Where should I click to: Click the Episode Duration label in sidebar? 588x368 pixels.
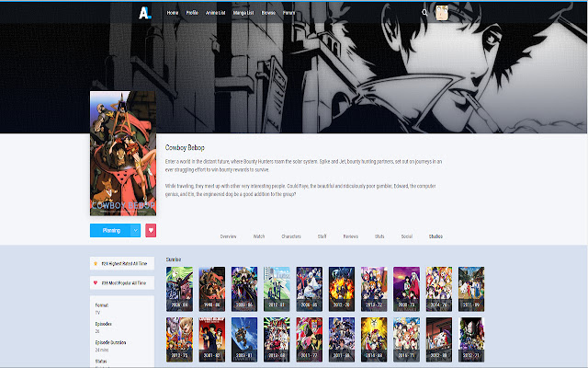[x=110, y=342]
